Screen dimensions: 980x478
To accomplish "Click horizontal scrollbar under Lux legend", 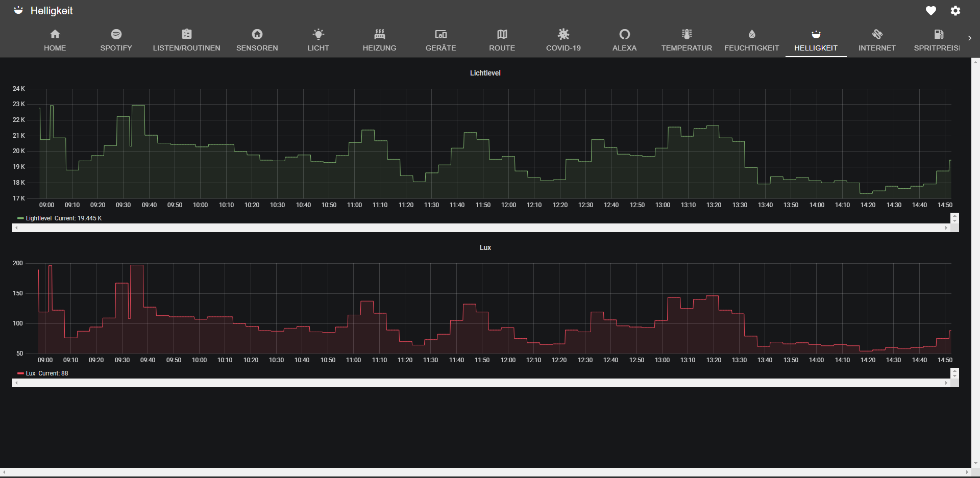I will coord(481,383).
